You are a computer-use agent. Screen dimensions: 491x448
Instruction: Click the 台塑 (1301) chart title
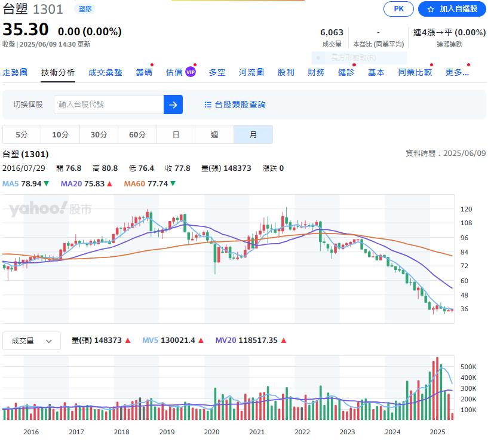pos(26,154)
